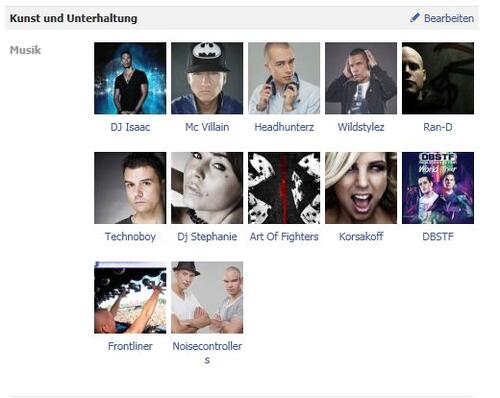Select Mc Villain thumbnail with Batman cap
Viewport: 500px width, 398px height.
[207, 78]
